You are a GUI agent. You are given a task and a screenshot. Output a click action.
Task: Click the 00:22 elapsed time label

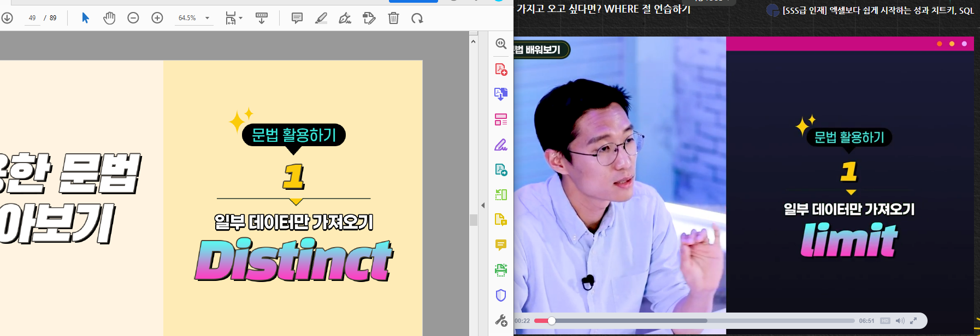point(522,321)
